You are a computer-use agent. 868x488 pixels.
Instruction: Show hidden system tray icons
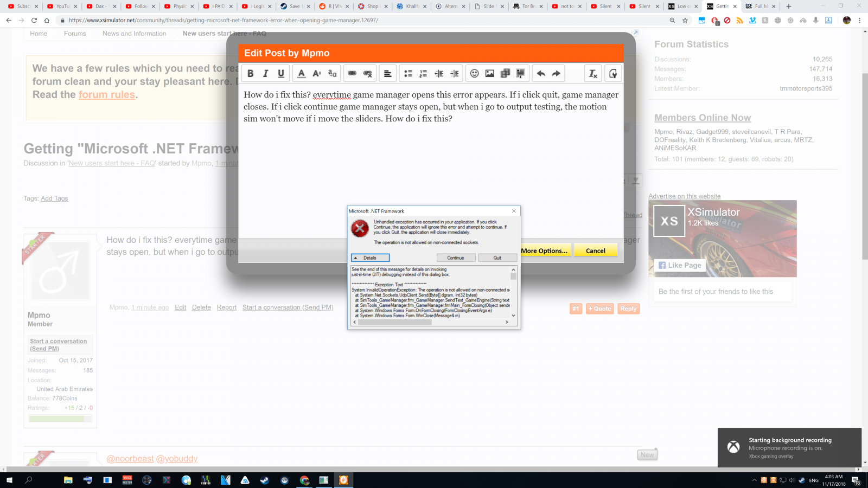(754, 480)
